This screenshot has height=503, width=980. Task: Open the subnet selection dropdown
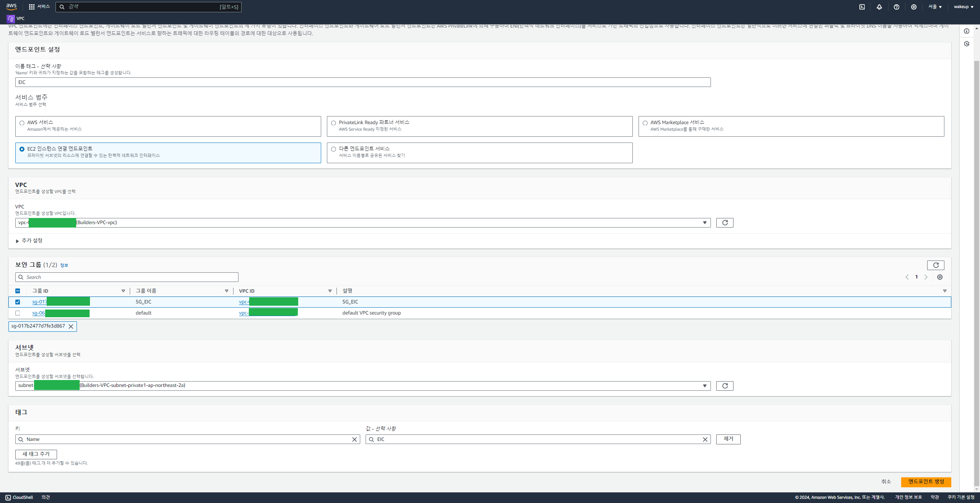click(x=363, y=386)
